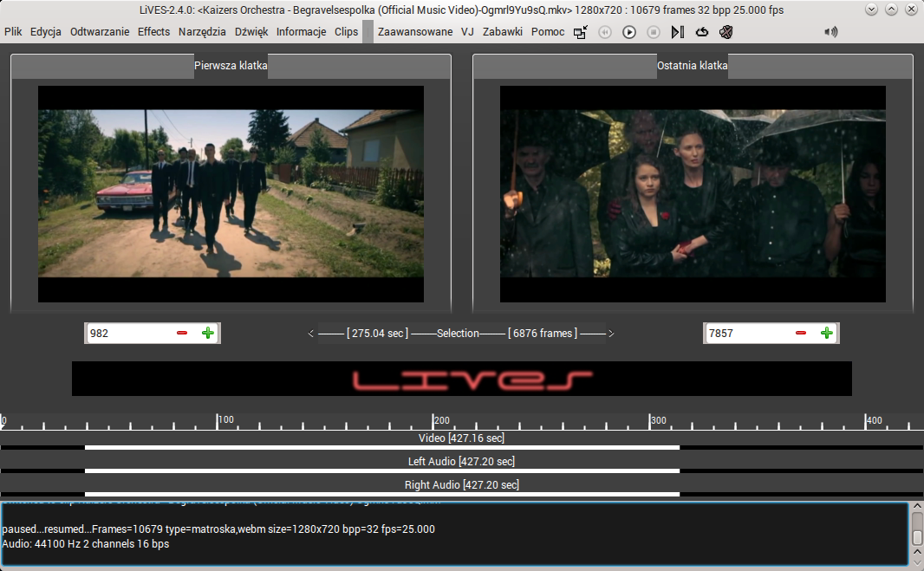This screenshot has height=571, width=924.
Task: Click the play selection button
Action: click(678, 32)
